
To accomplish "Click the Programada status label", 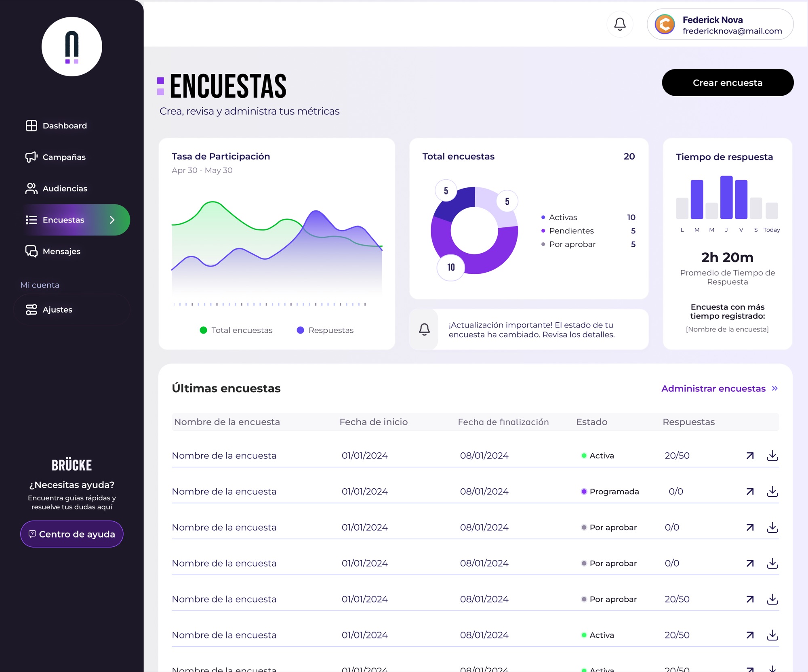I will pos(614,491).
